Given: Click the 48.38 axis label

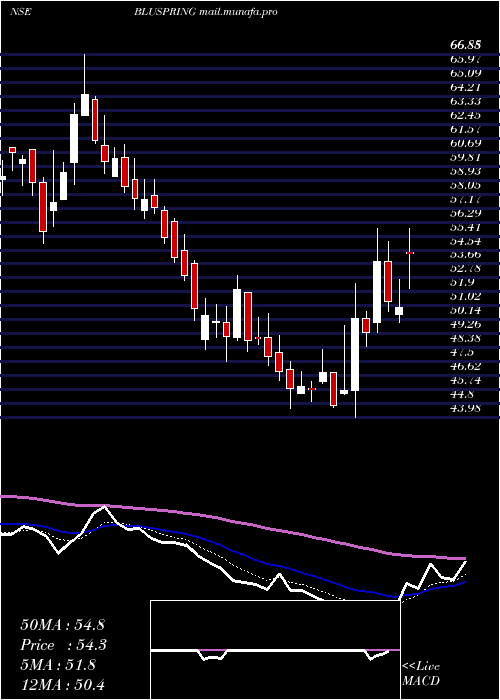Looking at the screenshot, I should click(x=466, y=338).
